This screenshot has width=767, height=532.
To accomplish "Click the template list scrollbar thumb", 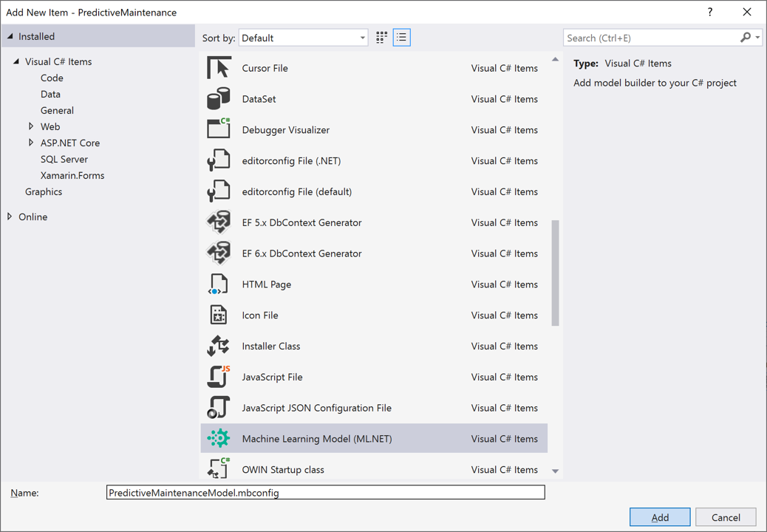I will (x=555, y=273).
